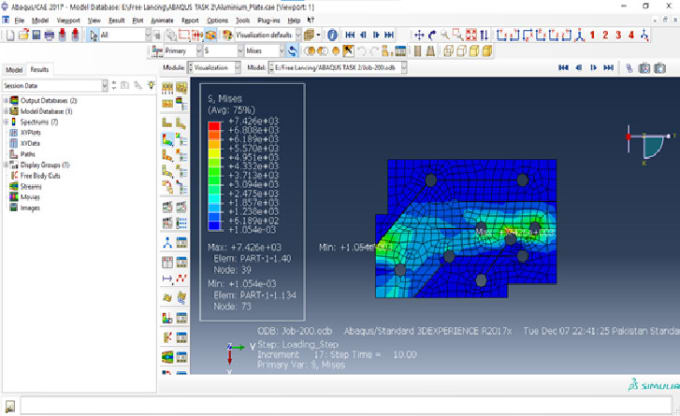The height and width of the screenshot is (416, 680).
Task: Expand the Display Groups tree node
Action: [6, 165]
